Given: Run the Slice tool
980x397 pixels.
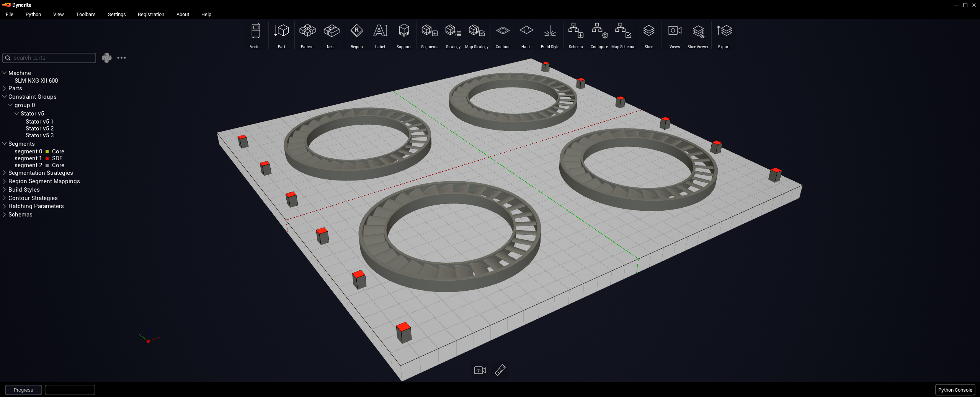Looking at the screenshot, I should (649, 36).
